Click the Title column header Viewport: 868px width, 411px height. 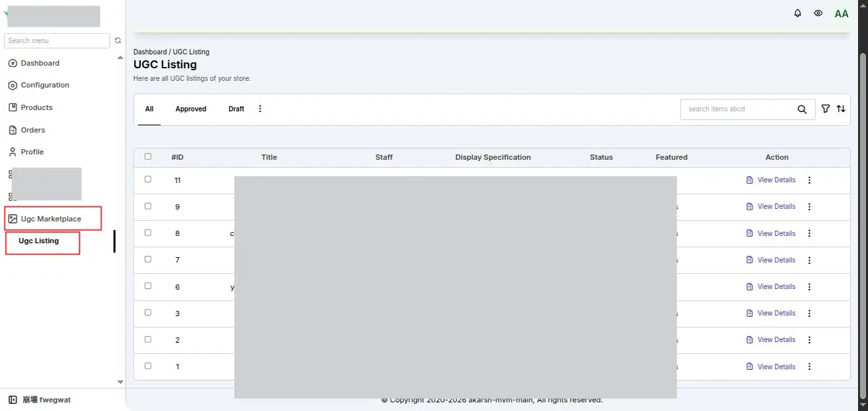[269, 157]
